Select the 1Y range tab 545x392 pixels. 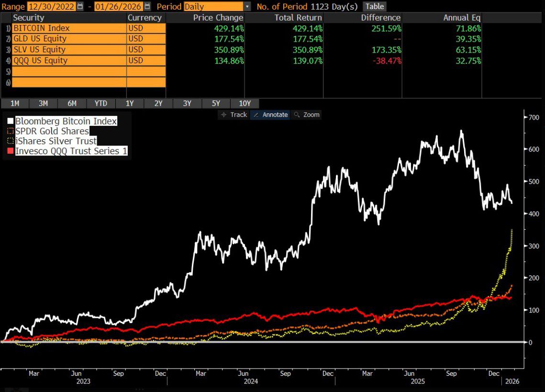pyautogui.click(x=130, y=103)
